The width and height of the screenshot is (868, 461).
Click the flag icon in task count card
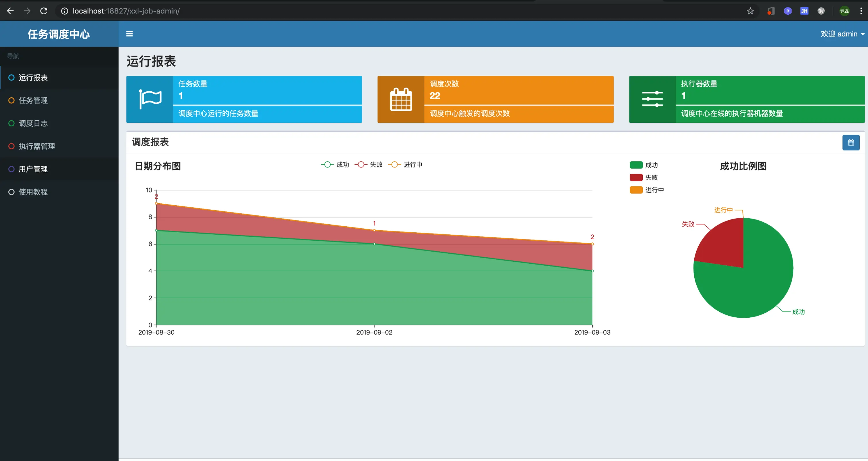pos(150,99)
